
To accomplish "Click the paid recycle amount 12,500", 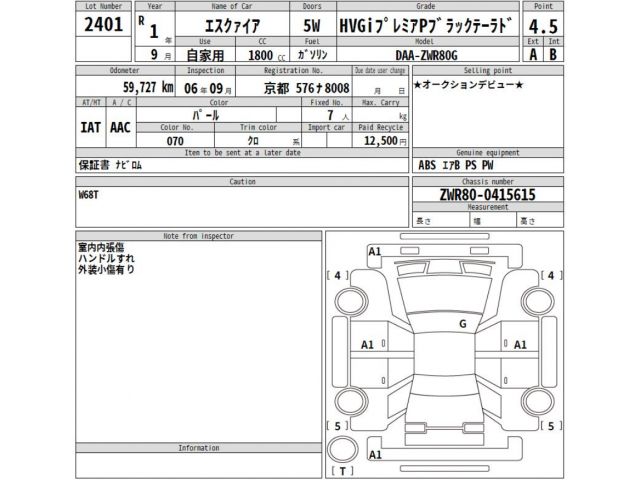I will click(382, 142).
